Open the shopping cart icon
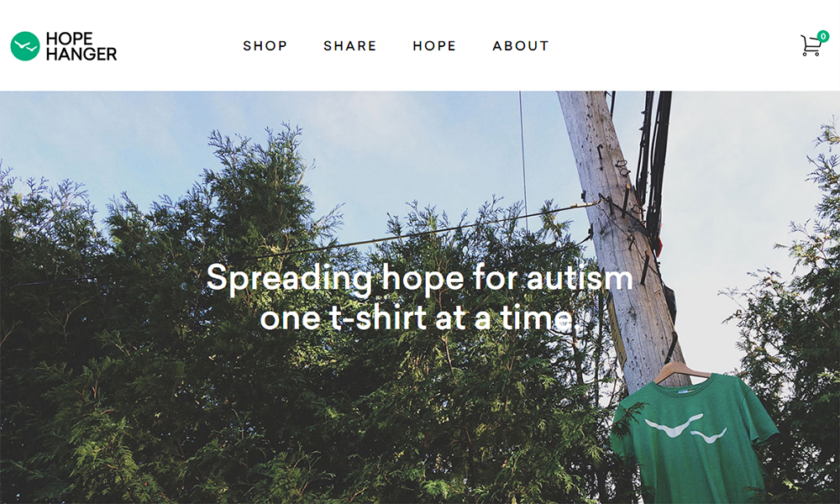 810,46
